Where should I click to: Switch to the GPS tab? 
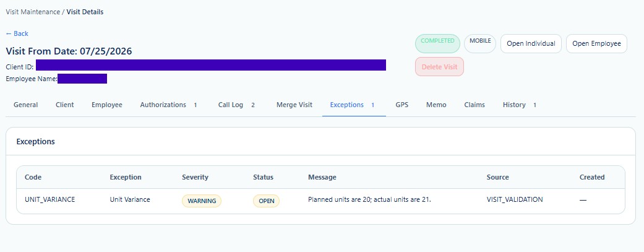pyautogui.click(x=401, y=105)
